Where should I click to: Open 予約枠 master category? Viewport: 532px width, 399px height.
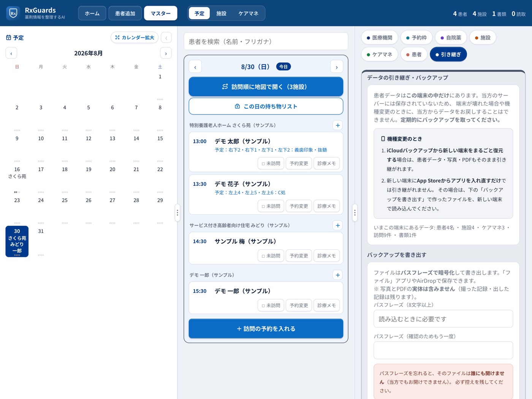pyautogui.click(x=416, y=38)
